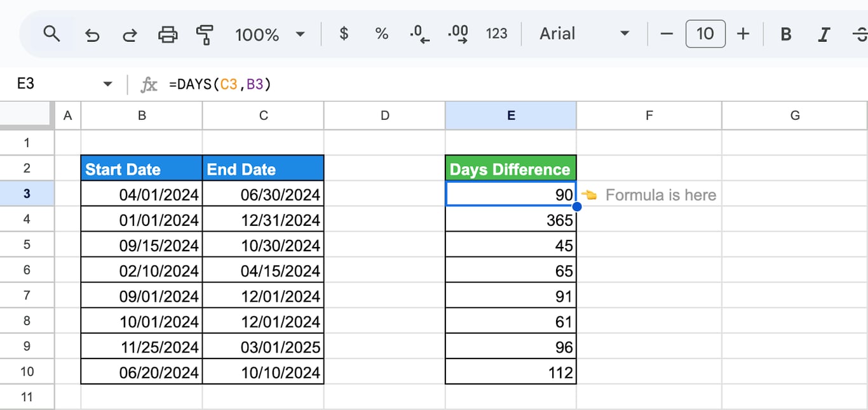868x410 pixels.
Task: Select row 10 header
Action: tap(27, 371)
